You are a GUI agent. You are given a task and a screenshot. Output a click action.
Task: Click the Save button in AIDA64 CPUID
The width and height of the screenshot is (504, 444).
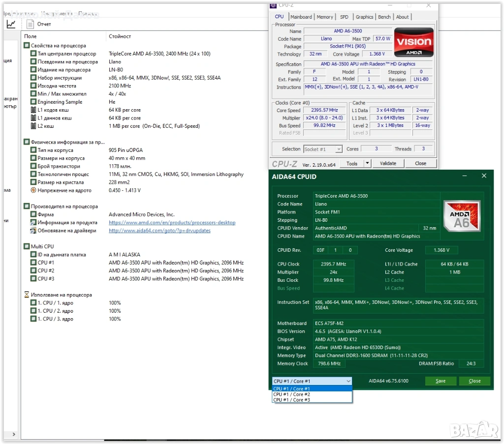441,381
